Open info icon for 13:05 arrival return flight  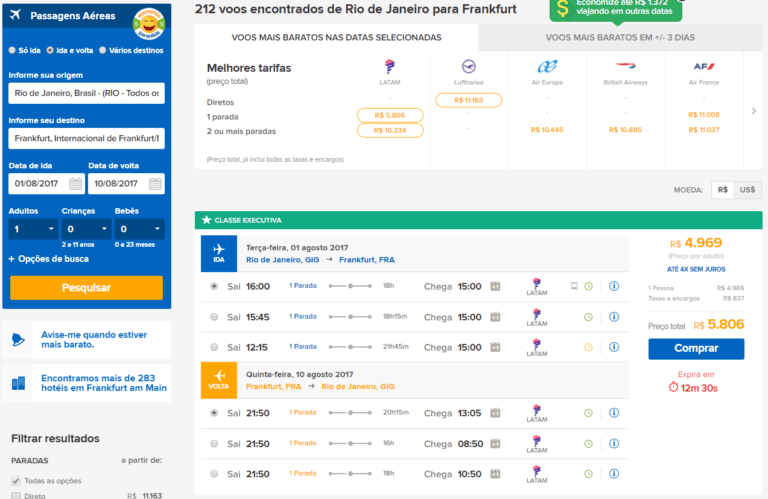614,413
